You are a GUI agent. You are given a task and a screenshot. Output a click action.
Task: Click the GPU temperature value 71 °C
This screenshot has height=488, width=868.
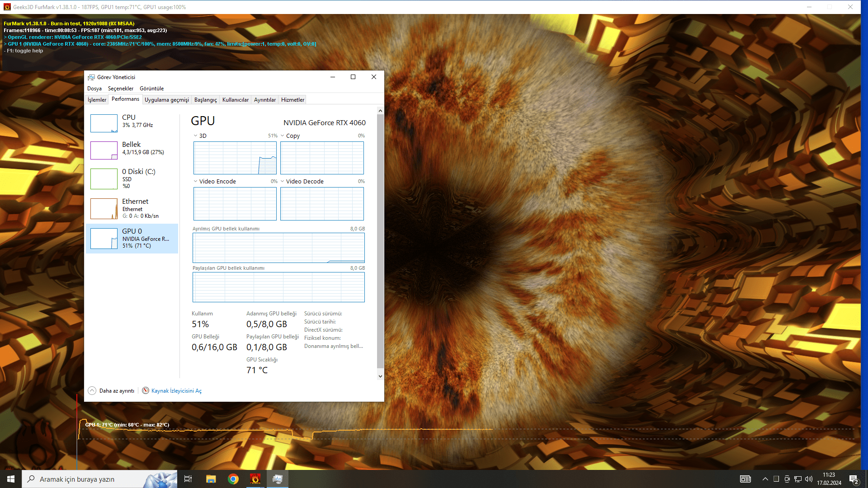pyautogui.click(x=257, y=370)
